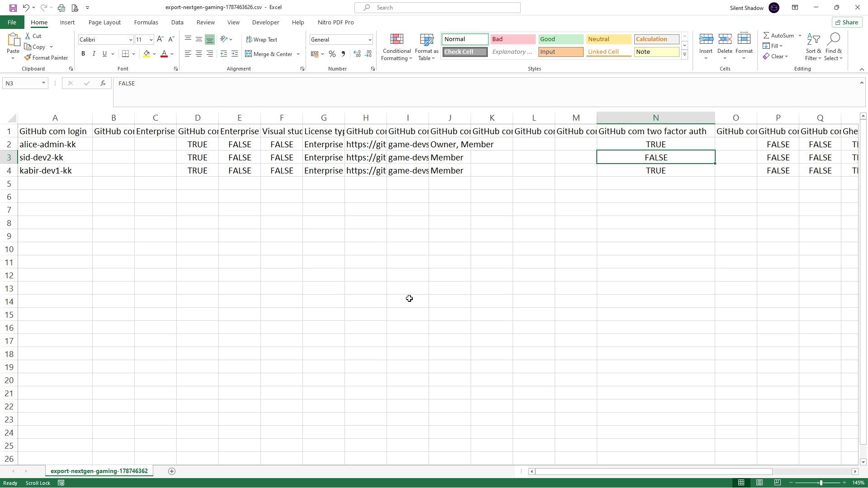Image resolution: width=868 pixels, height=488 pixels.
Task: Open the Data ribbon tab
Action: coord(177,22)
